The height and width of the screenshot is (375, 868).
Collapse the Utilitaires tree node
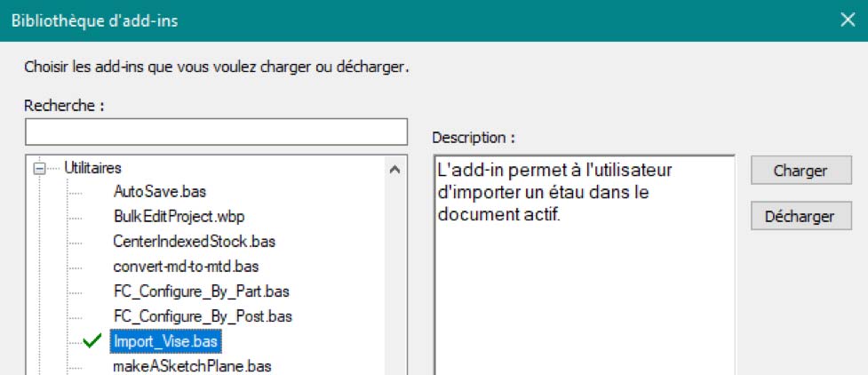(x=39, y=167)
